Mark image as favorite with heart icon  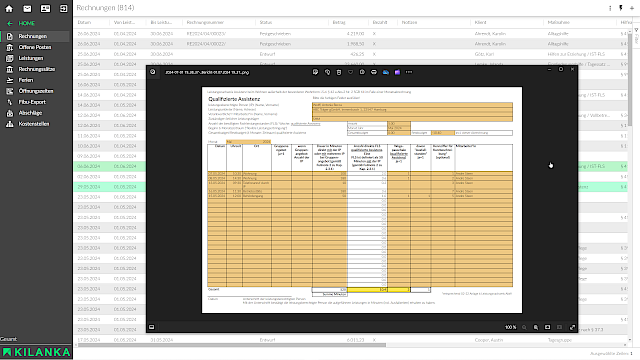click(350, 72)
